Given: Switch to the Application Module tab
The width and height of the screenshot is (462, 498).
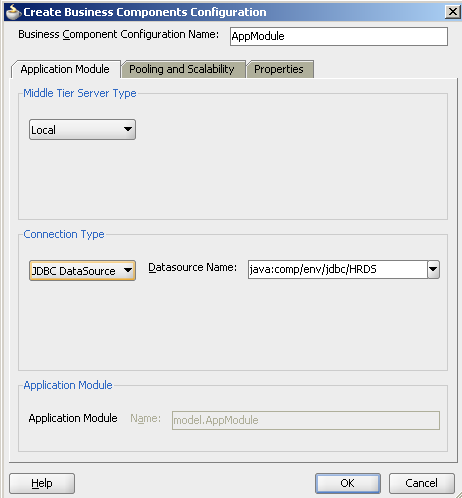Looking at the screenshot, I should (x=65, y=69).
